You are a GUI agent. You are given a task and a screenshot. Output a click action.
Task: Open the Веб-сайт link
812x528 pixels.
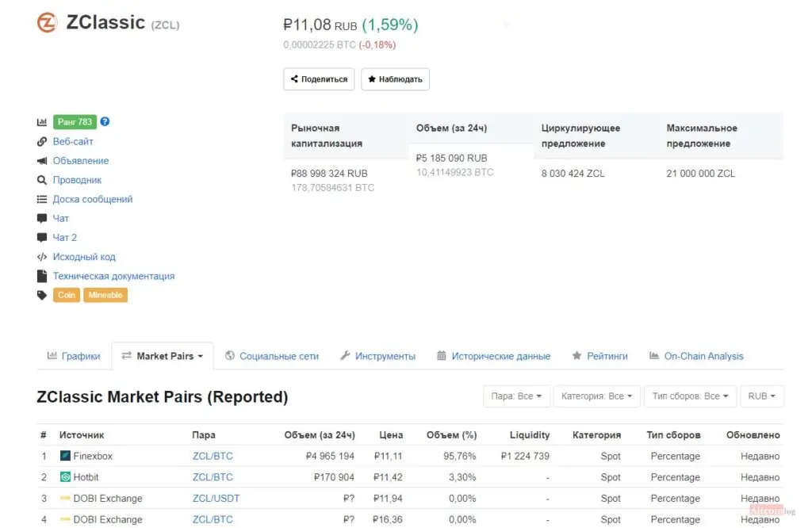pos(73,141)
